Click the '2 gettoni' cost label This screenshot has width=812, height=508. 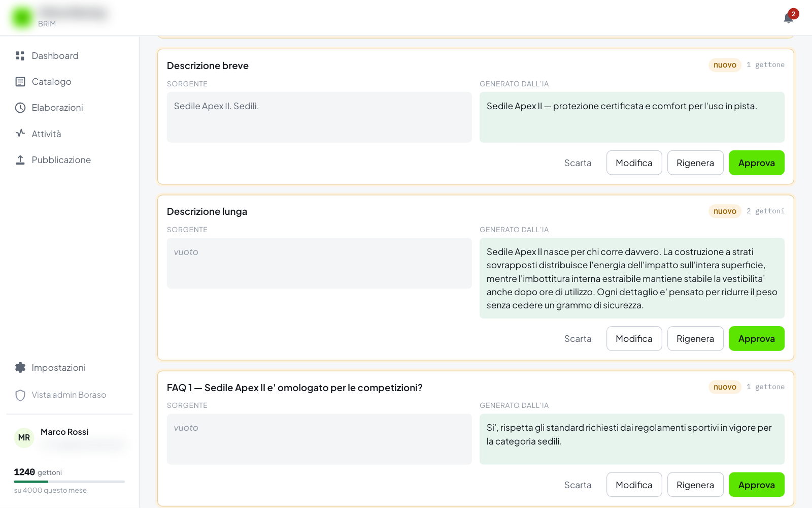coord(765,211)
